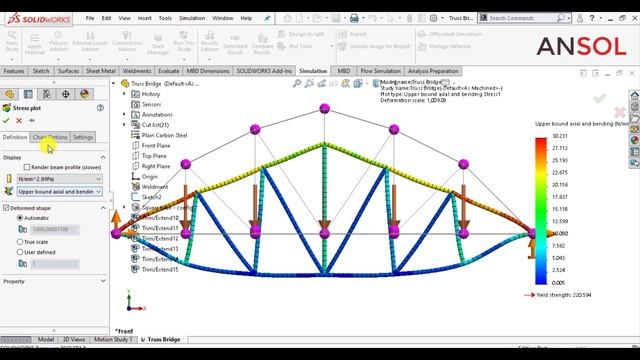The width and height of the screenshot is (640, 360).
Task: Click the Report button in ribbon
Action: 353,34
